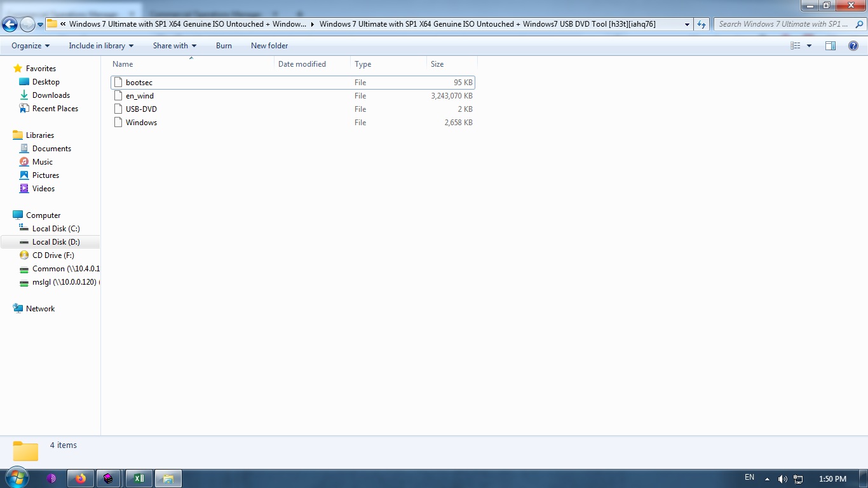868x488 pixels.
Task: Select Computer in the navigation pane
Action: pos(43,215)
